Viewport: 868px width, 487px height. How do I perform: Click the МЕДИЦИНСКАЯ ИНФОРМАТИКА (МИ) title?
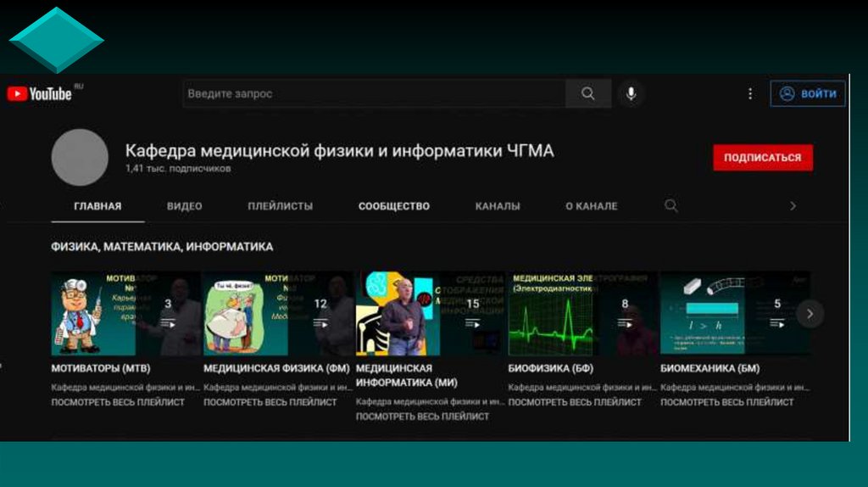point(406,375)
